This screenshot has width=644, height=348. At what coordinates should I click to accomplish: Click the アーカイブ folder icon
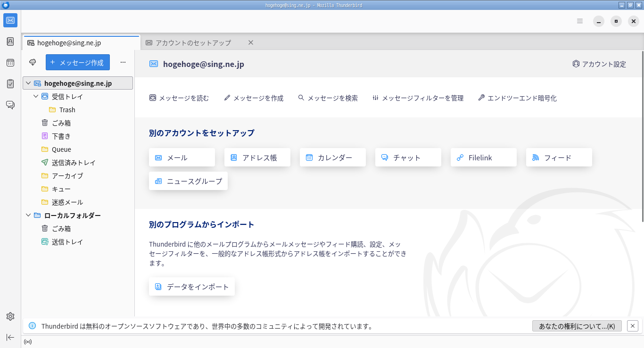(x=45, y=176)
